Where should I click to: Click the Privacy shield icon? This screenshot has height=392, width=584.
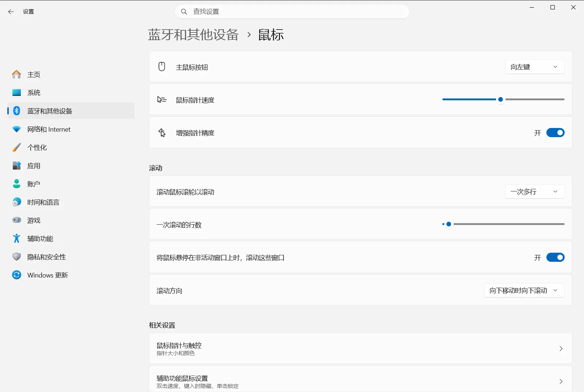[16, 257]
